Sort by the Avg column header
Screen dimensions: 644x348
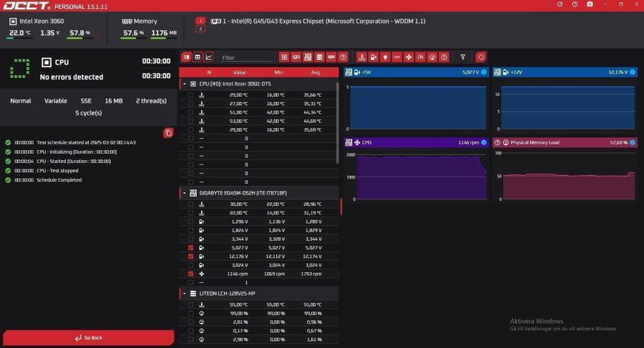[316, 72]
